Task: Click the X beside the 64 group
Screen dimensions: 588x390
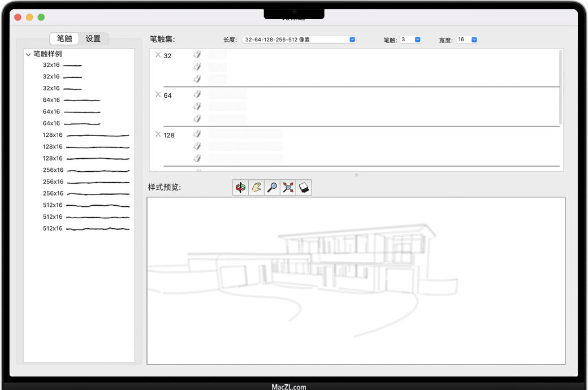Action: tap(158, 94)
